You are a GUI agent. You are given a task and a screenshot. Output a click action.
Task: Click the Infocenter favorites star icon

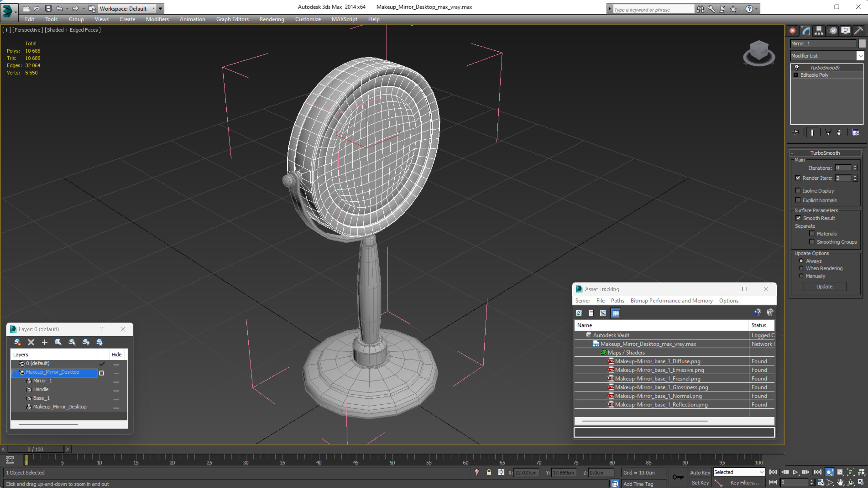733,9
